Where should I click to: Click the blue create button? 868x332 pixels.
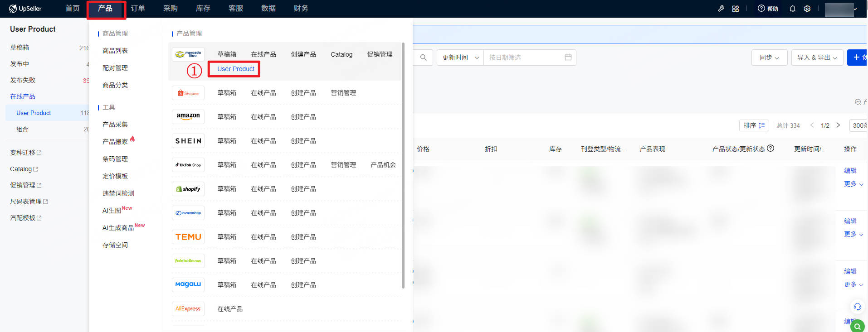(857, 58)
